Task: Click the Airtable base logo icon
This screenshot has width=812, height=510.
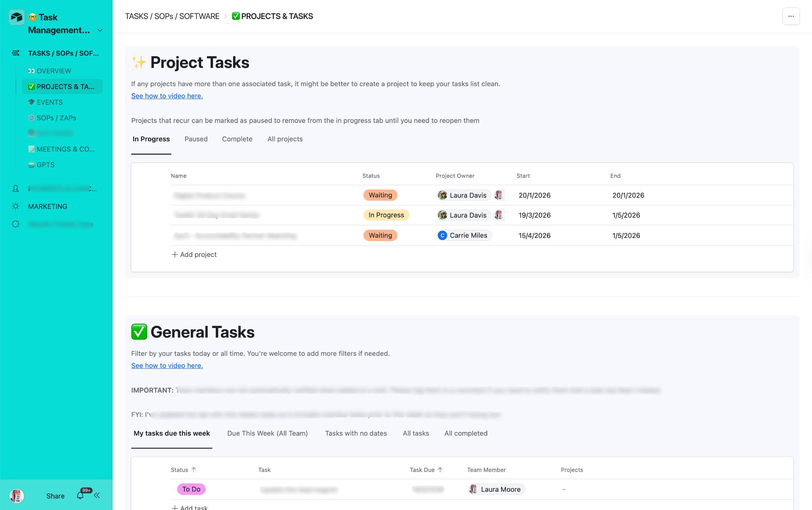Action: click(17, 17)
